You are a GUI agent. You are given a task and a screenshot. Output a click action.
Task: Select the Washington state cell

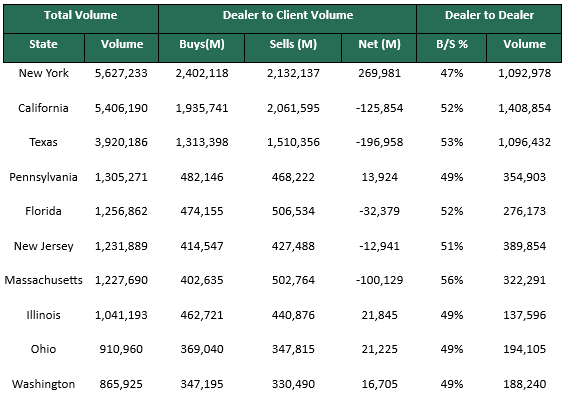tap(44, 384)
